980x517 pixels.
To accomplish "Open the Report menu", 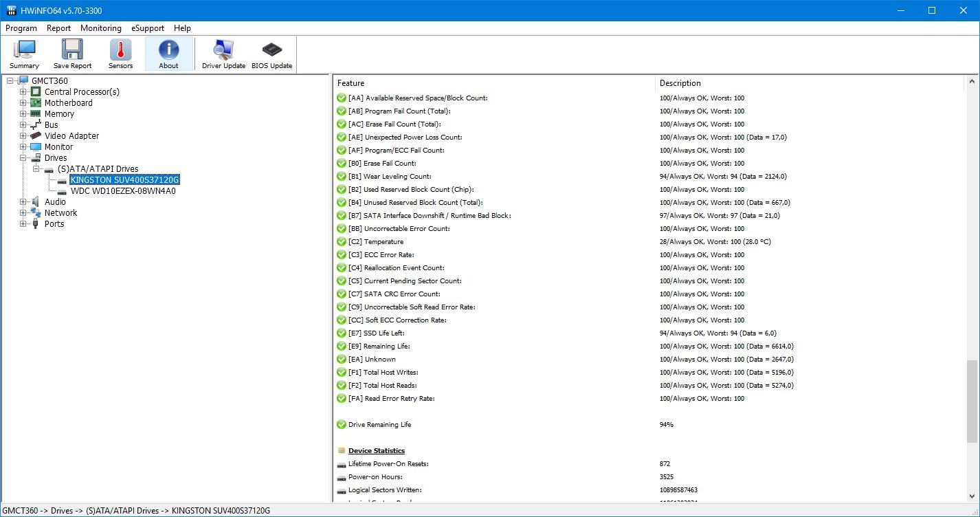I will 59,28.
